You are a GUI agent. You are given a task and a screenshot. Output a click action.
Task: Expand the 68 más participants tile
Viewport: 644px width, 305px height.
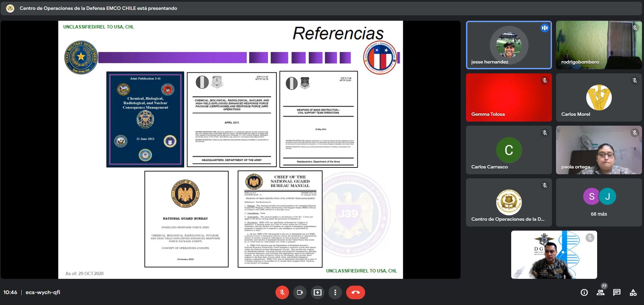[598, 202]
